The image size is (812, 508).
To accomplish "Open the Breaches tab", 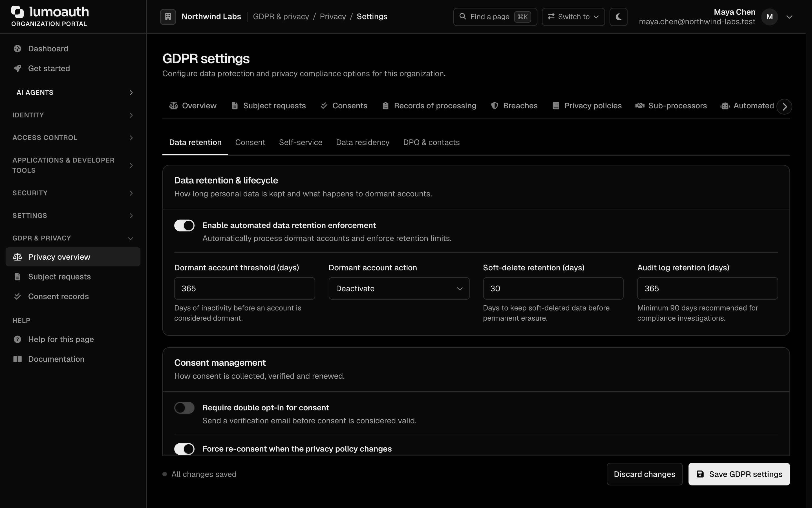I will pyautogui.click(x=514, y=106).
